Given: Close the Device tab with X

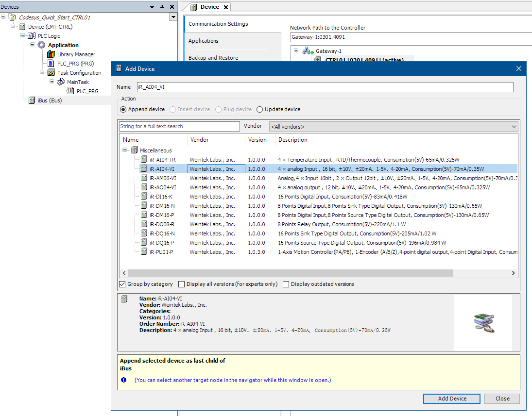Looking at the screenshot, I should [x=226, y=7].
